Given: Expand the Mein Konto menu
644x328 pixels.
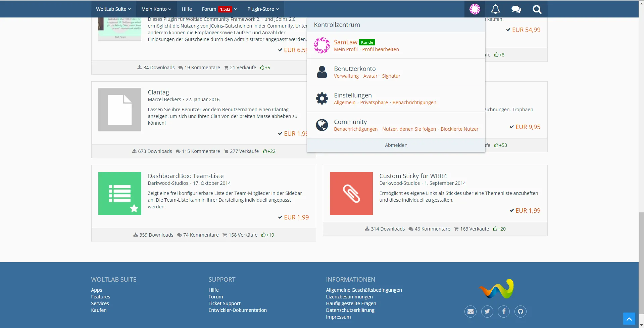Looking at the screenshot, I should pos(156,9).
